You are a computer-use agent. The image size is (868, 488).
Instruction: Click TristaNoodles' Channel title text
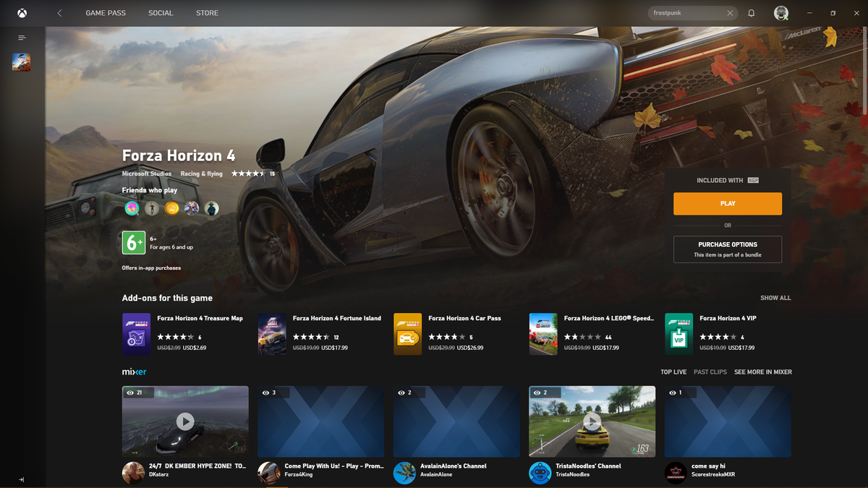click(x=589, y=466)
